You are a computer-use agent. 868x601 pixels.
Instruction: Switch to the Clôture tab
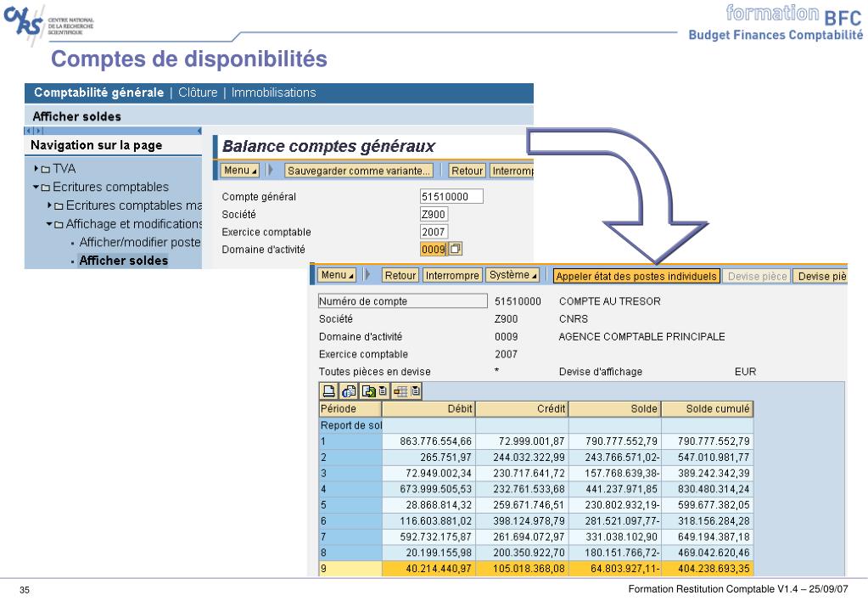point(198,93)
